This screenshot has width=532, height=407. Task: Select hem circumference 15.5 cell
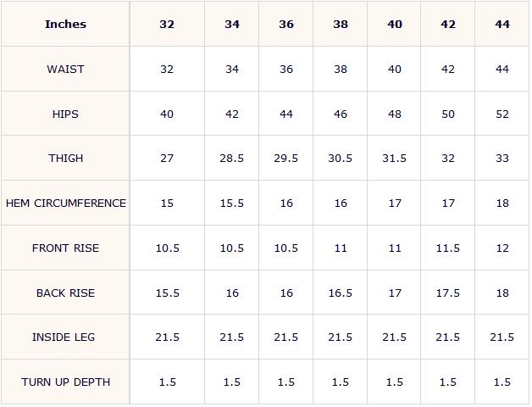(232, 203)
